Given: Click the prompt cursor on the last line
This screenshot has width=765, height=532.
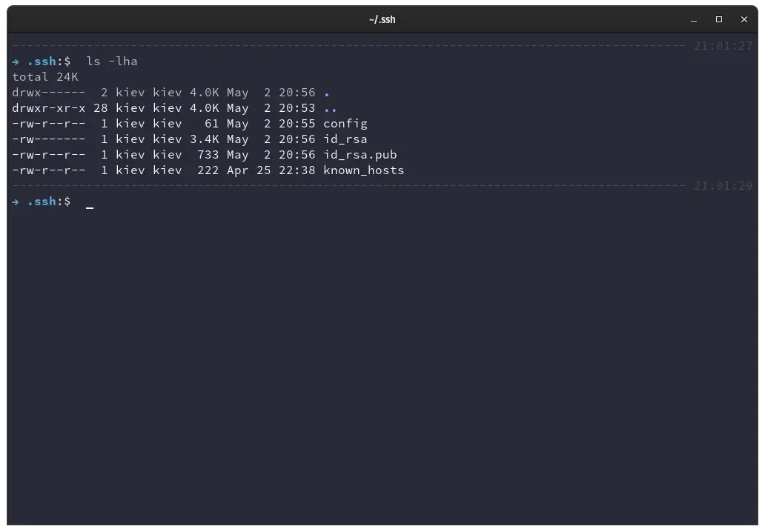Looking at the screenshot, I should 90,207.
